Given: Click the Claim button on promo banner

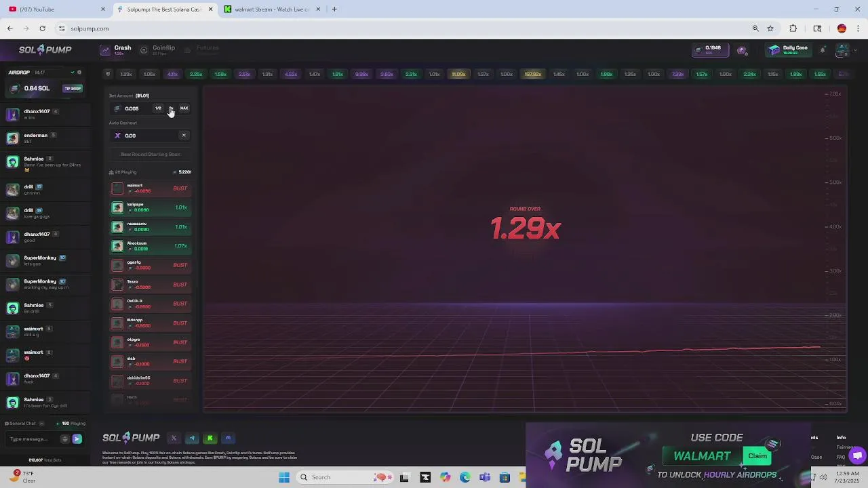Looking at the screenshot, I should click(x=757, y=456).
